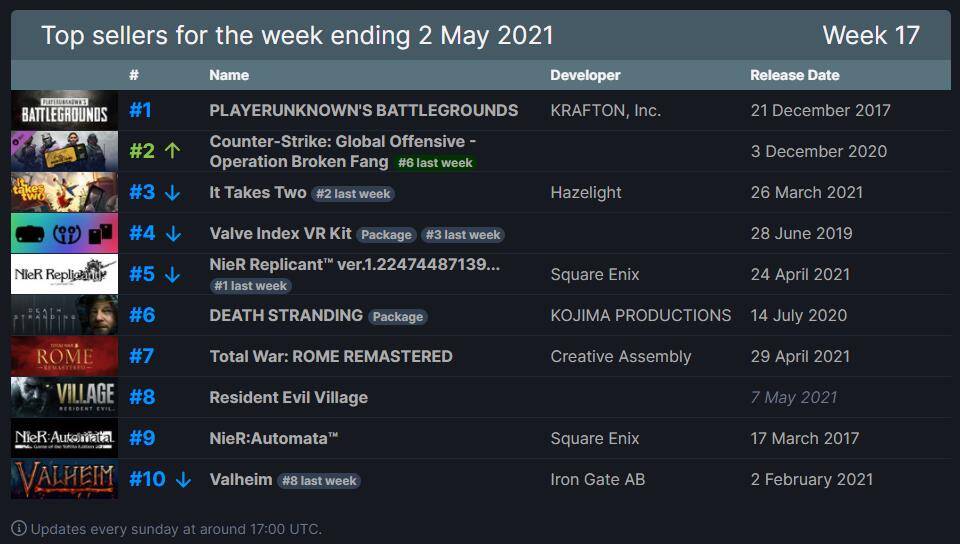Open the NieR Replicant thumbnail image
The height and width of the screenshot is (544, 960).
point(64,274)
